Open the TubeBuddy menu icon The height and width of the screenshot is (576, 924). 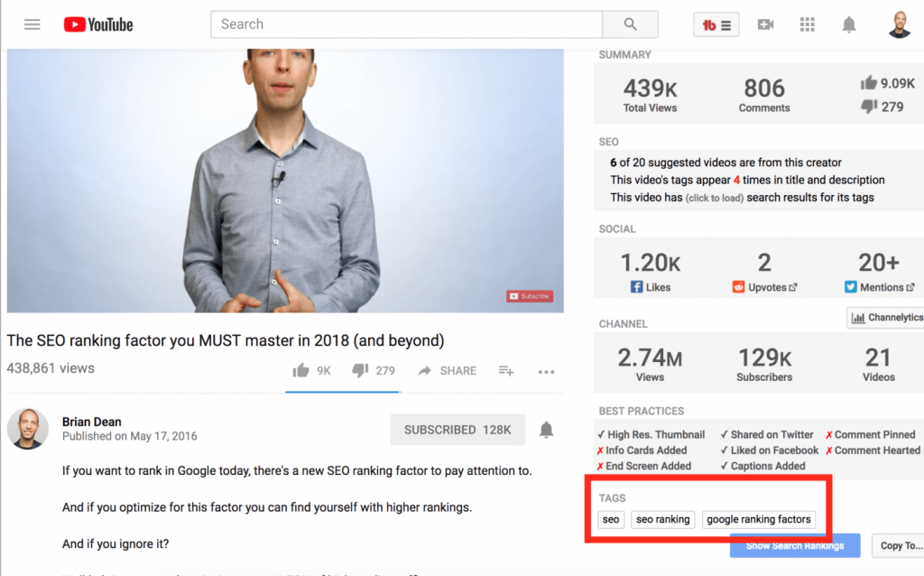pyautogui.click(x=716, y=24)
